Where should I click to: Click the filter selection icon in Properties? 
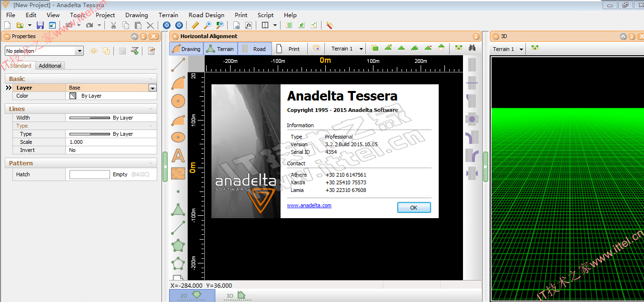tap(135, 51)
